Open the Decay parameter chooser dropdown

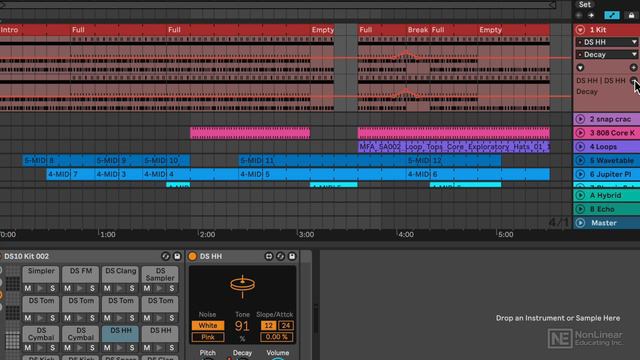click(x=607, y=55)
